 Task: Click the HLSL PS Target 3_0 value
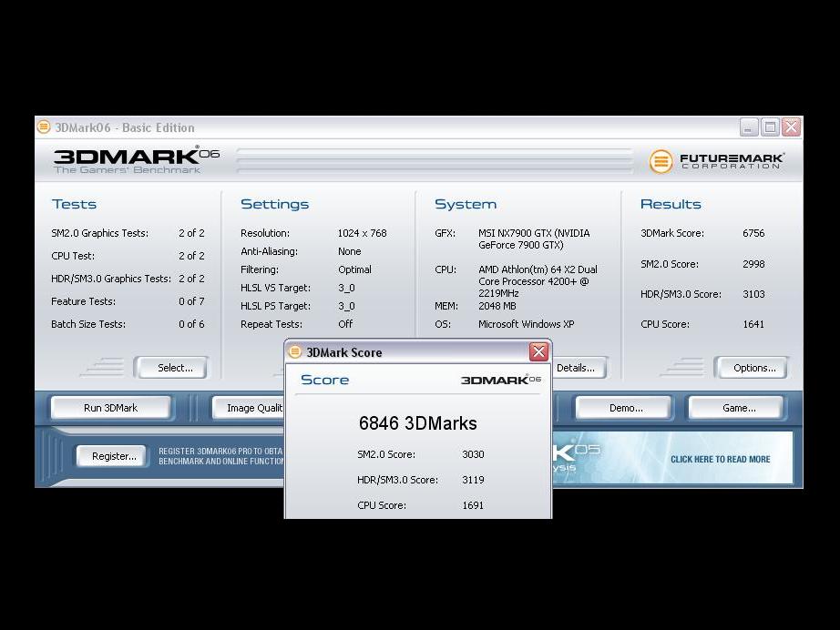[x=346, y=306]
